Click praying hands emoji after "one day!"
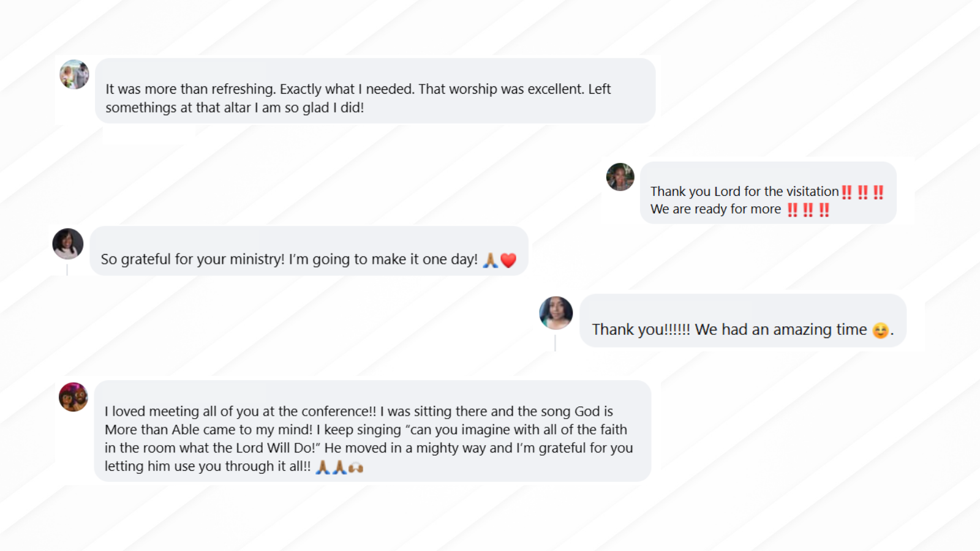 pyautogui.click(x=490, y=260)
